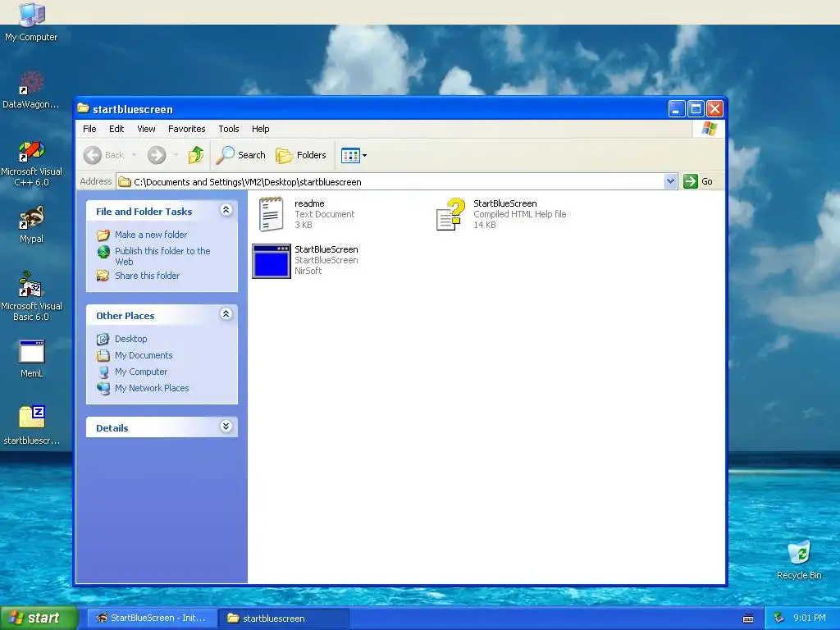Click the NirSoft company label
The height and width of the screenshot is (630, 840).
[x=308, y=271]
